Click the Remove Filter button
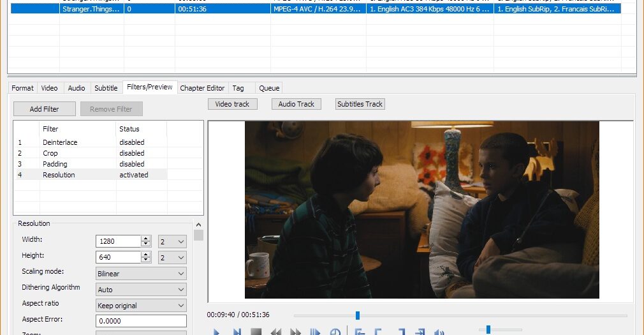 tap(112, 109)
